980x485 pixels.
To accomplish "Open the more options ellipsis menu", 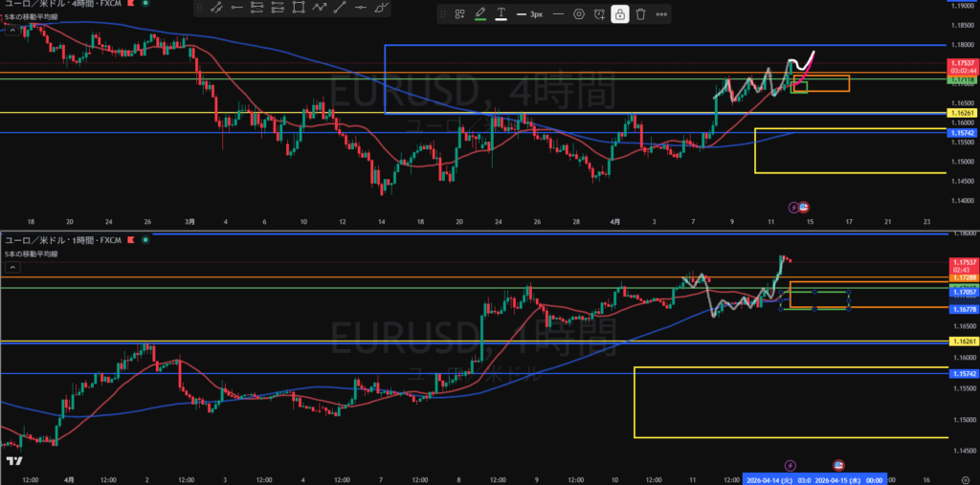I will [661, 14].
